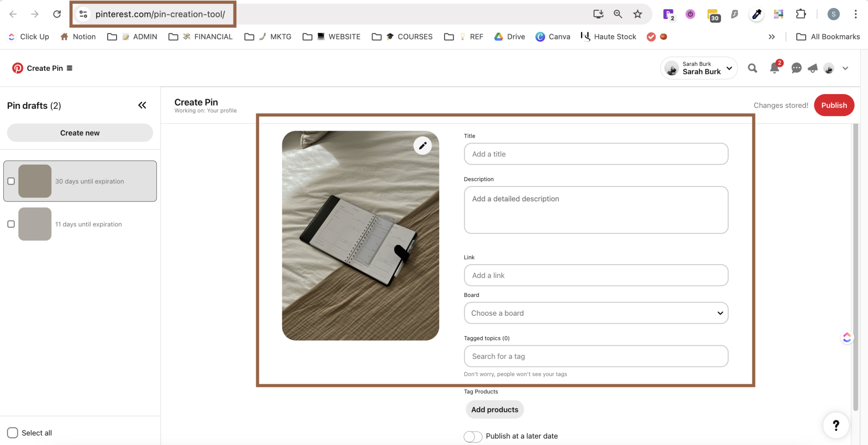Open the messages chat bubble icon
This screenshot has height=445, width=868.
[796, 68]
